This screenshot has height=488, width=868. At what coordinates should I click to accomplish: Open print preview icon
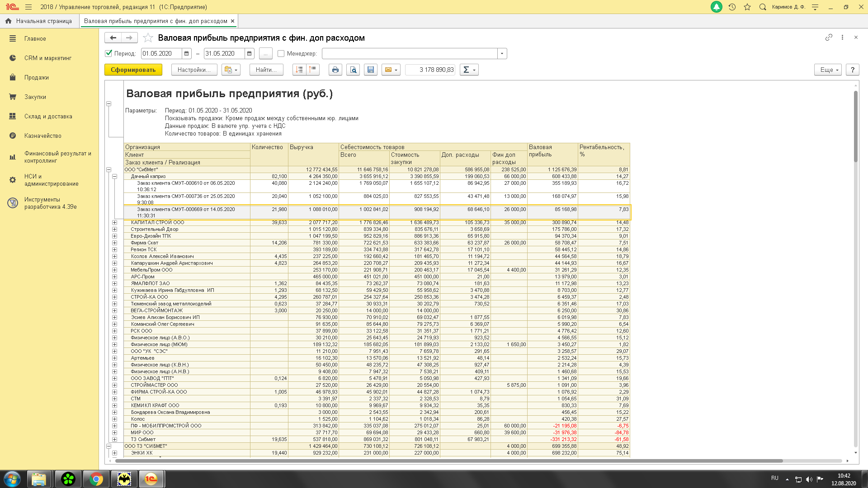click(x=353, y=70)
